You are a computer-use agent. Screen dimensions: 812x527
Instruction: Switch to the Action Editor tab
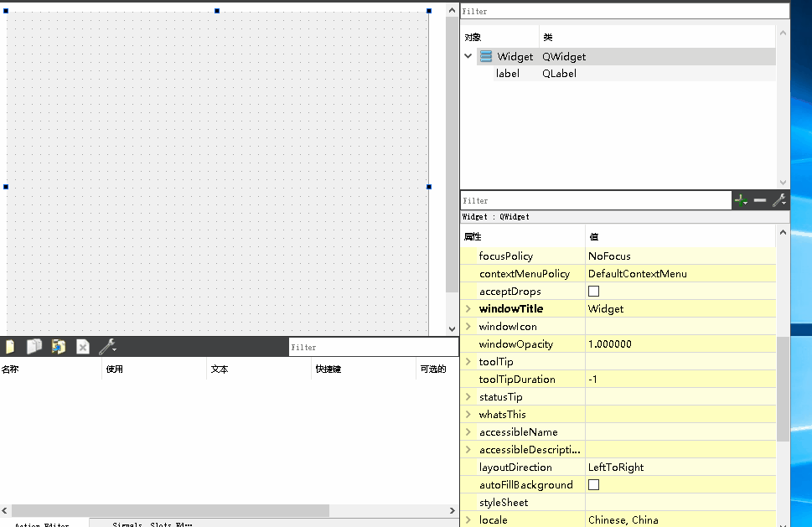(x=42, y=524)
